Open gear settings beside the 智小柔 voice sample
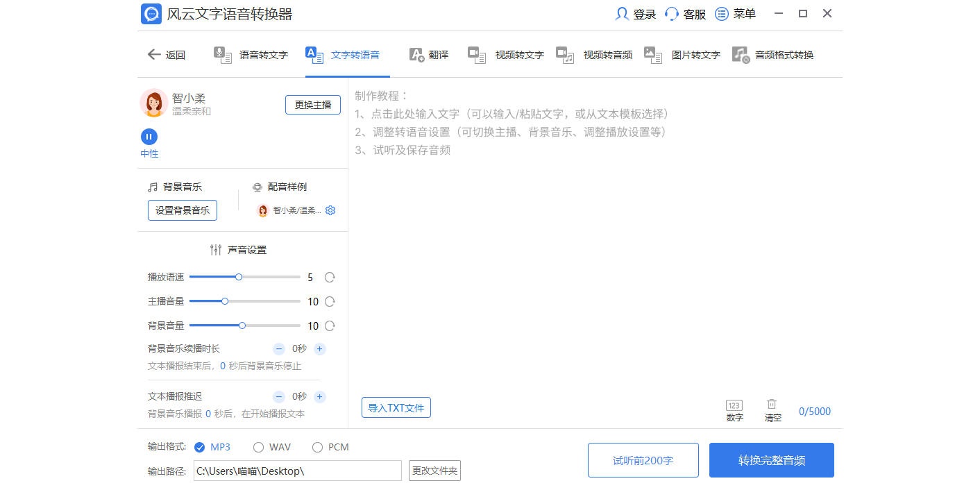The image size is (980, 490). click(330, 210)
